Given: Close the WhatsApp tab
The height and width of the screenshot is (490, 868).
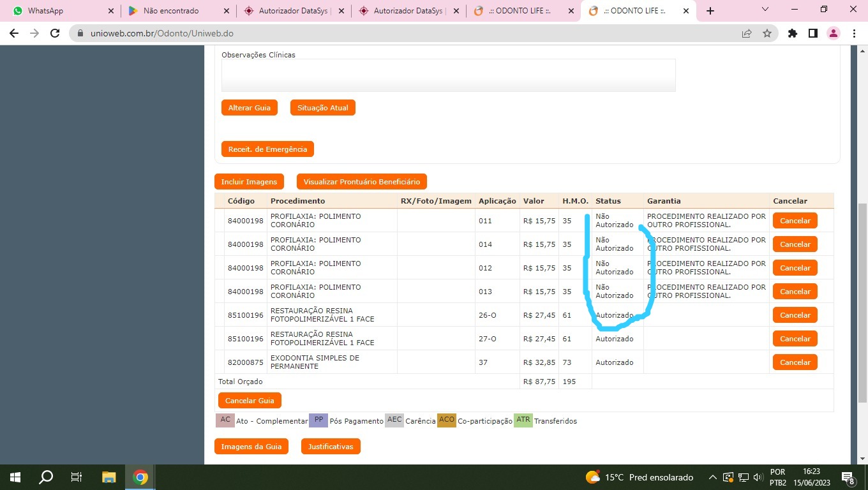Looking at the screenshot, I should coord(110,11).
